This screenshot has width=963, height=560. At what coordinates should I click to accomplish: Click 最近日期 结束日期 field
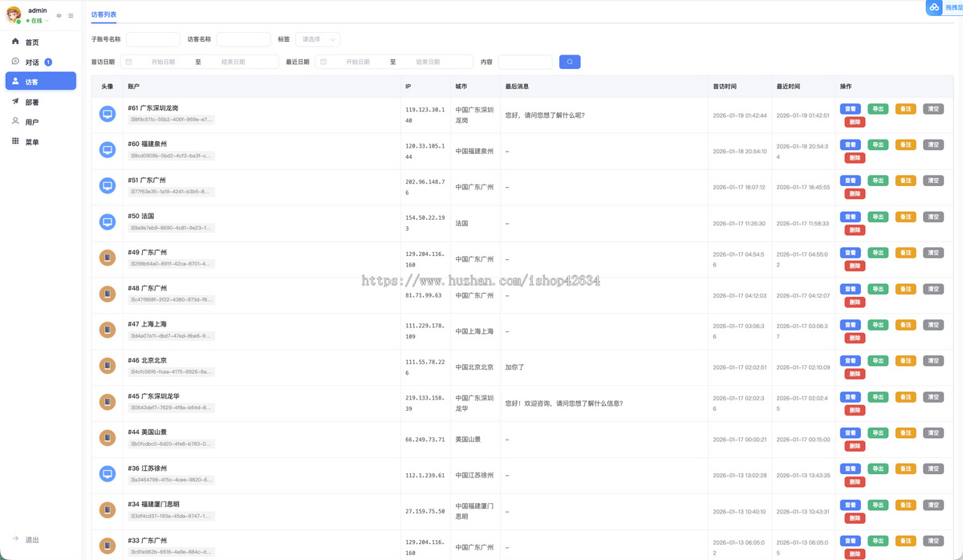point(428,62)
